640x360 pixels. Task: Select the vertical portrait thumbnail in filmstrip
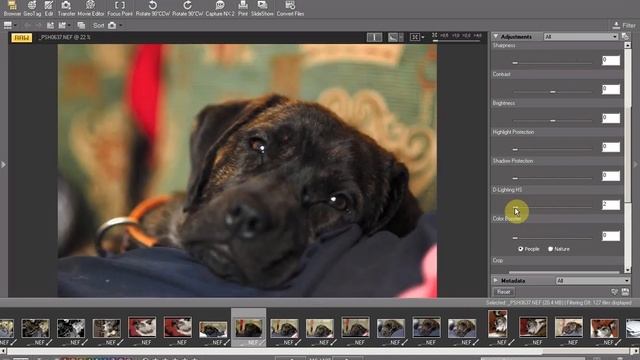point(498,324)
